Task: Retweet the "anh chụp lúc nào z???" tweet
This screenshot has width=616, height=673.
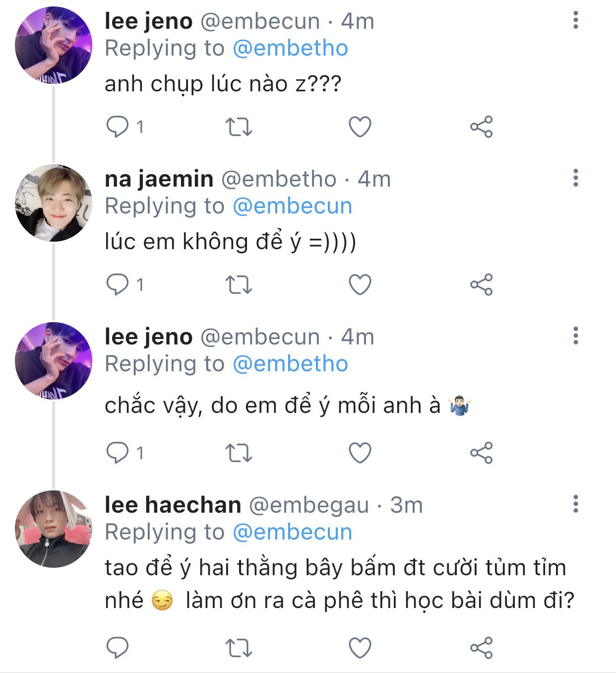Action: point(239,127)
